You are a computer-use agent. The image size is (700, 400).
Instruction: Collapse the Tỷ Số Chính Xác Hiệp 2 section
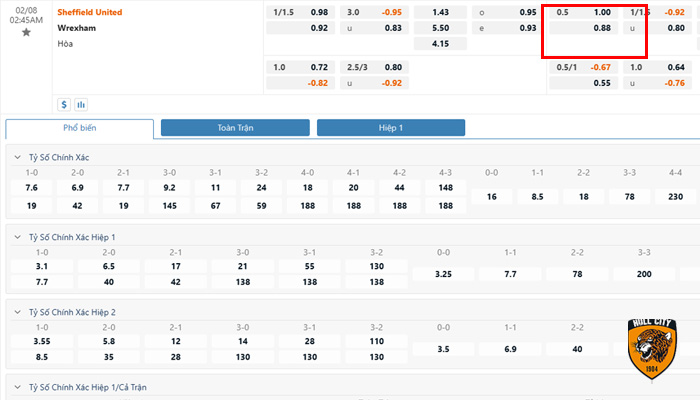17,312
